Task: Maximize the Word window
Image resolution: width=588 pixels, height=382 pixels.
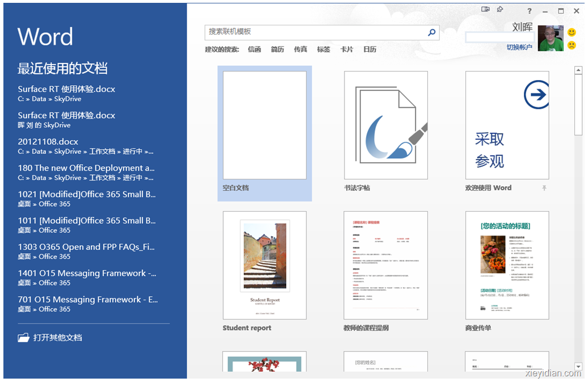Action: pos(561,11)
